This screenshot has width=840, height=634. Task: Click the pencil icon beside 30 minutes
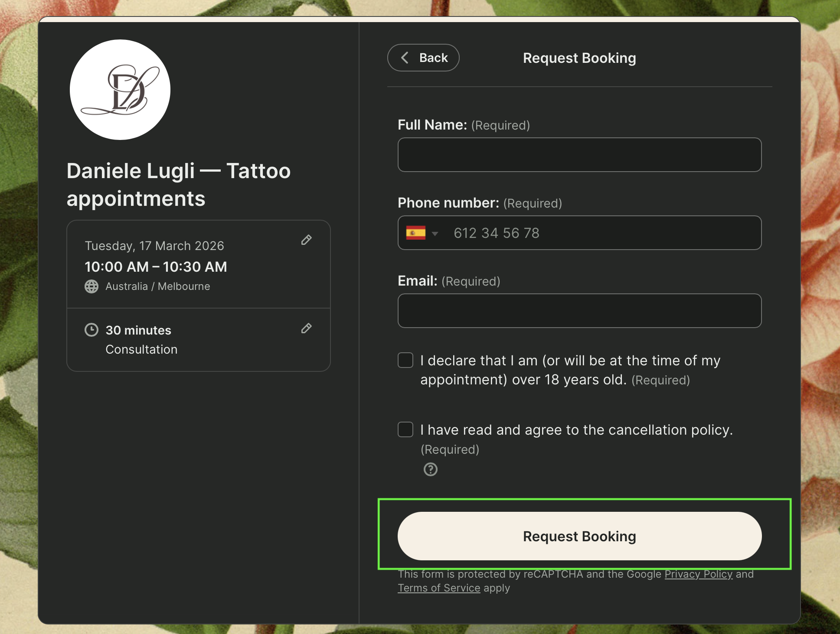tap(306, 329)
